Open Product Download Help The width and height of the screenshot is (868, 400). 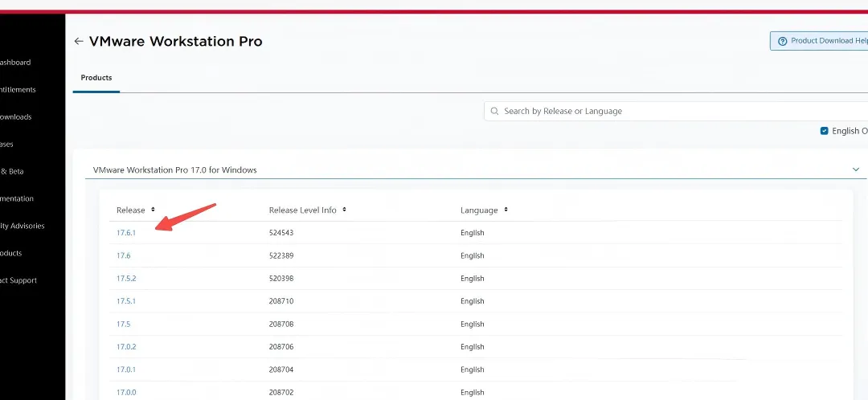click(819, 41)
